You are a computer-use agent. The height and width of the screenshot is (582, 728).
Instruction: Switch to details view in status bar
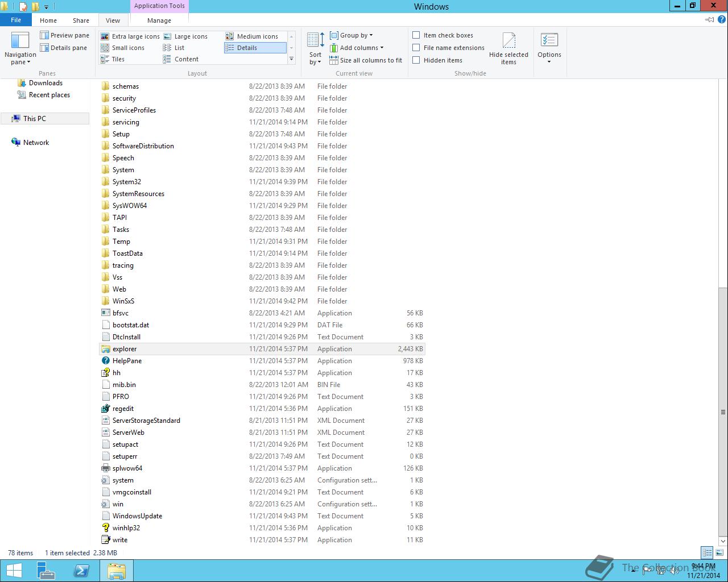pyautogui.click(x=707, y=552)
